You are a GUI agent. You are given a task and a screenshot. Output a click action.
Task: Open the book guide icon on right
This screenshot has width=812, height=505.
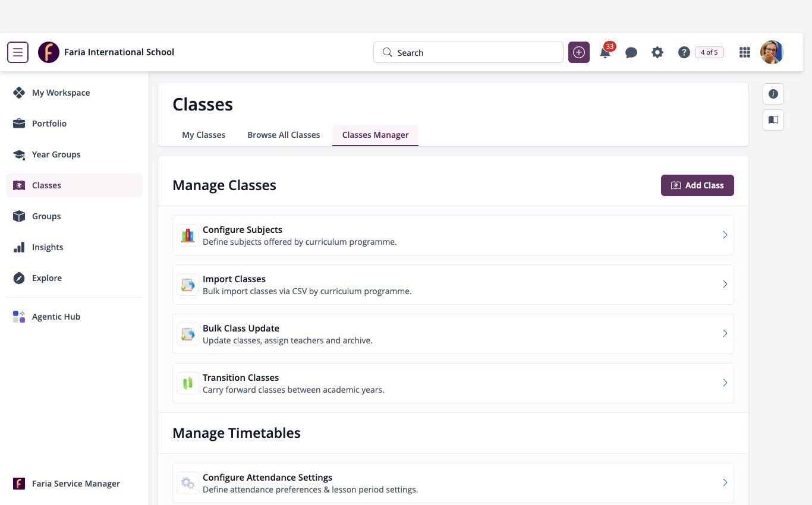click(x=773, y=120)
